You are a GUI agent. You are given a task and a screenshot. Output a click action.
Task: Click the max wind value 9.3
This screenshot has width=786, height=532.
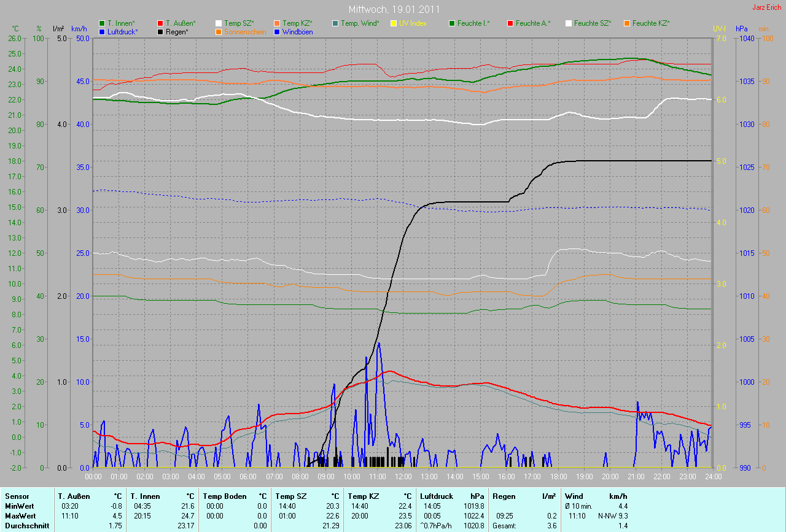tap(623, 516)
